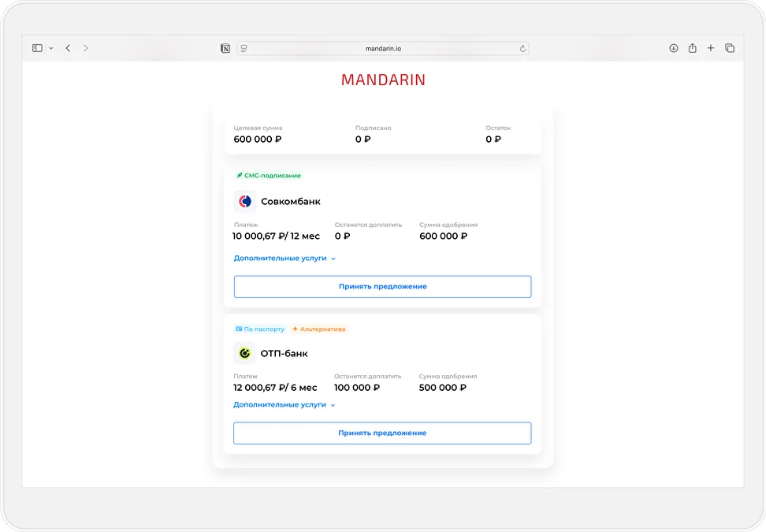Accept the Совкомбанк offer button
Screen dimensions: 766x532
click(x=382, y=287)
